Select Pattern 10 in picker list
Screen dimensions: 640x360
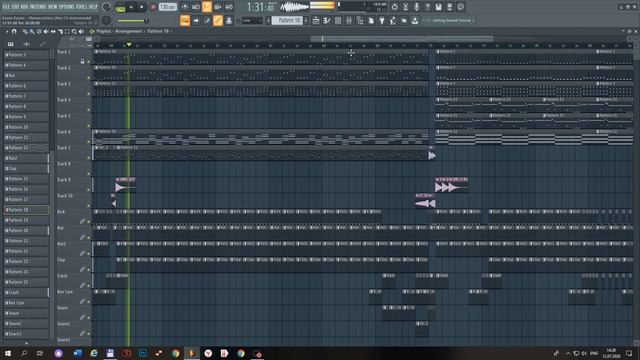26,127
